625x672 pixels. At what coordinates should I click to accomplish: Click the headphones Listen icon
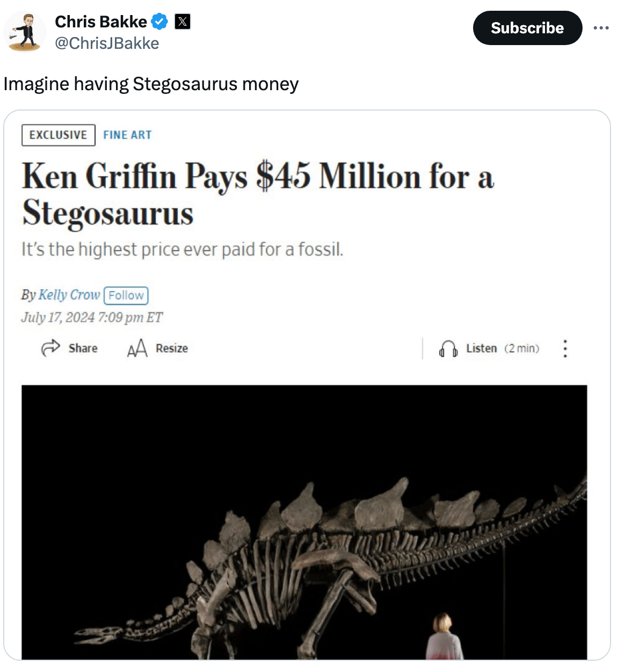[448, 349]
